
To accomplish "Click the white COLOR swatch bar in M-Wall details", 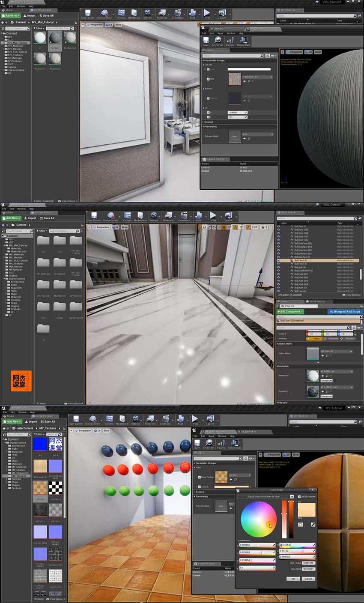I will (249, 69).
